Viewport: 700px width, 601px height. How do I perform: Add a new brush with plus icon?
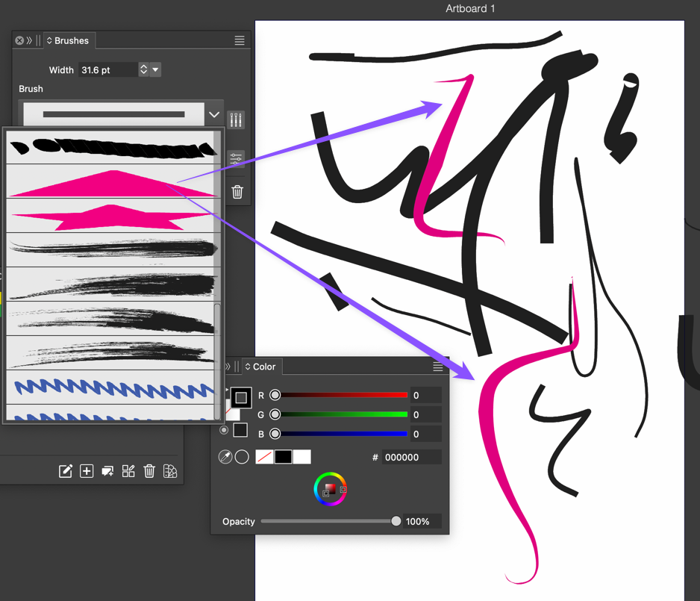87,470
